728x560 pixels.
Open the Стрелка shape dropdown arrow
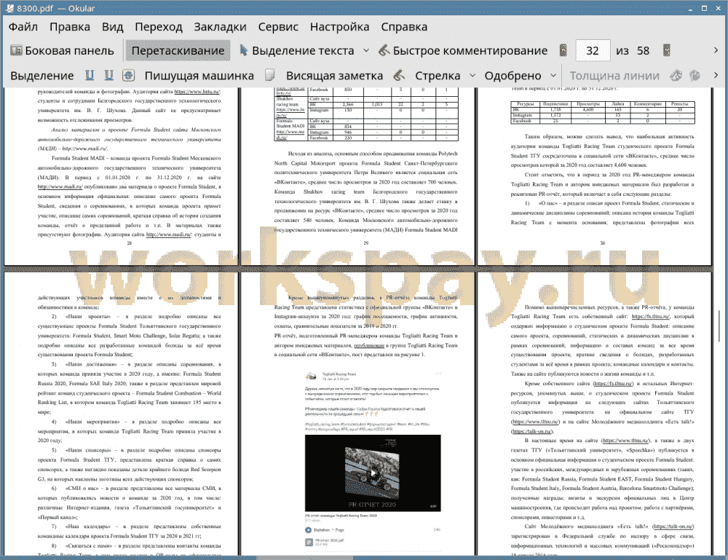pyautogui.click(x=472, y=76)
